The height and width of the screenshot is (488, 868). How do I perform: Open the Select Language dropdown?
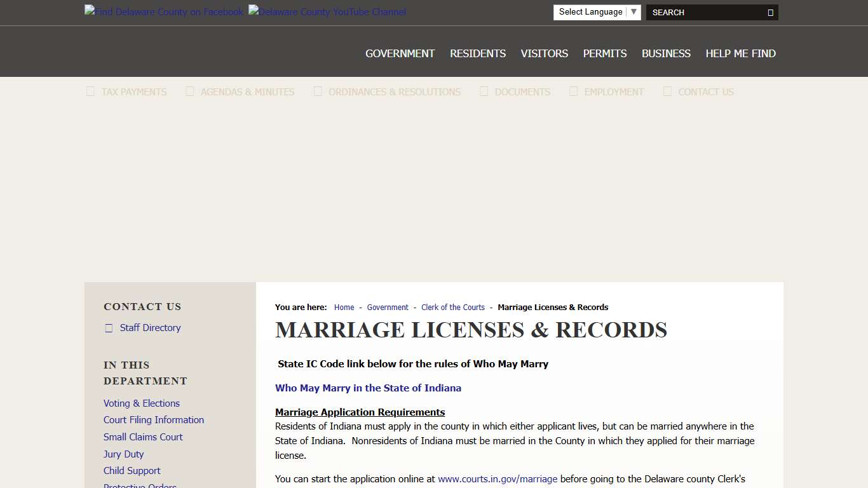[x=596, y=11]
